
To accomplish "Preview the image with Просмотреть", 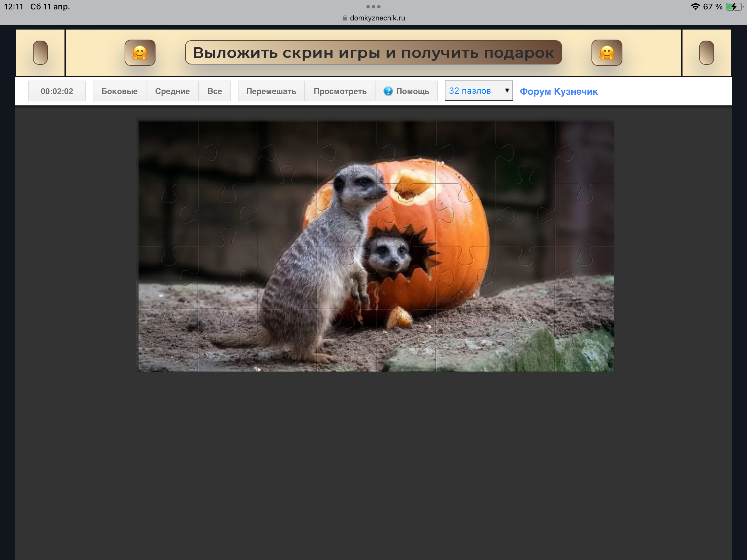I will [340, 91].
